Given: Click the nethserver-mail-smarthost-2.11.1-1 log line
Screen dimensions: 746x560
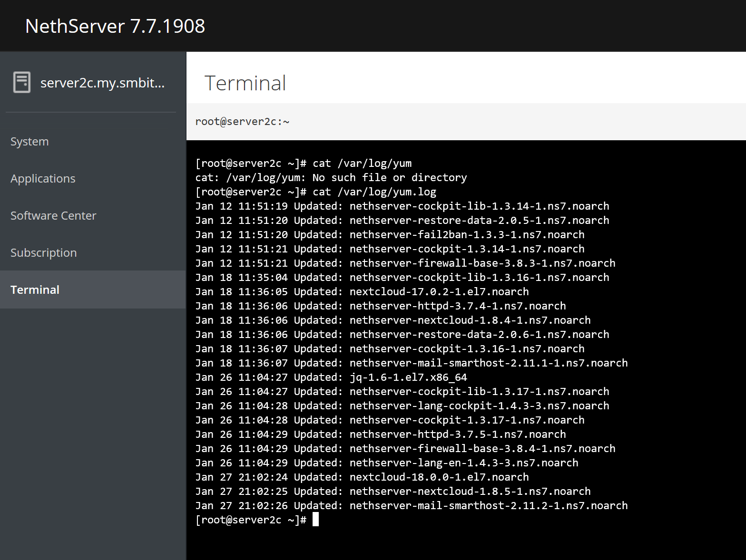Looking at the screenshot, I should tap(412, 363).
